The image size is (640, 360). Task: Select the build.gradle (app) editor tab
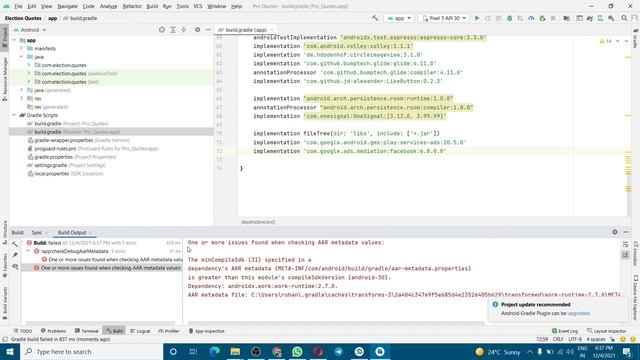[x=246, y=30]
